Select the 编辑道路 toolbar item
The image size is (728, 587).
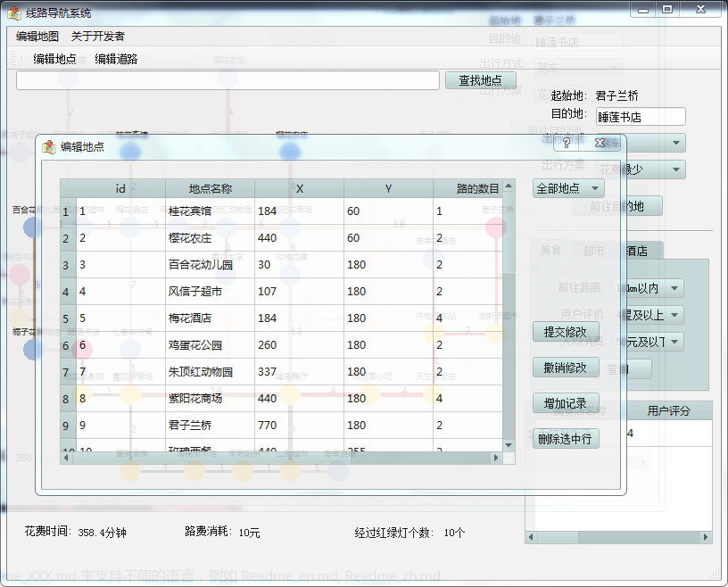pos(116,59)
